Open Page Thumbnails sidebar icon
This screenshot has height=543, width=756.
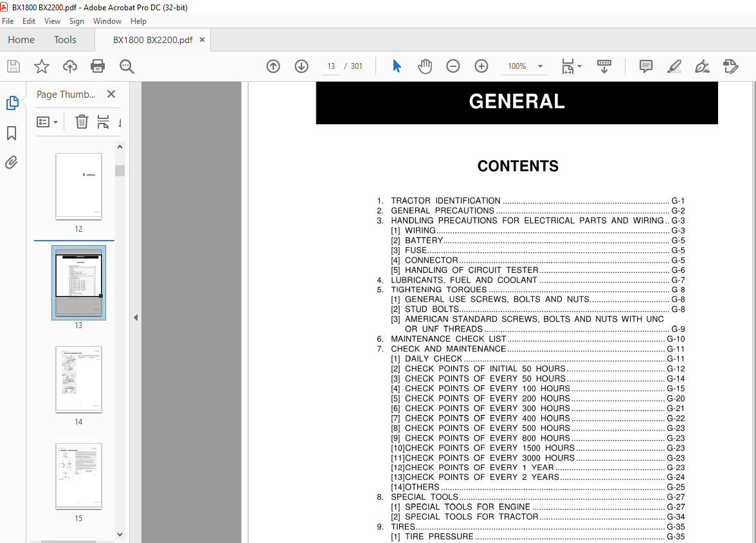tap(12, 103)
